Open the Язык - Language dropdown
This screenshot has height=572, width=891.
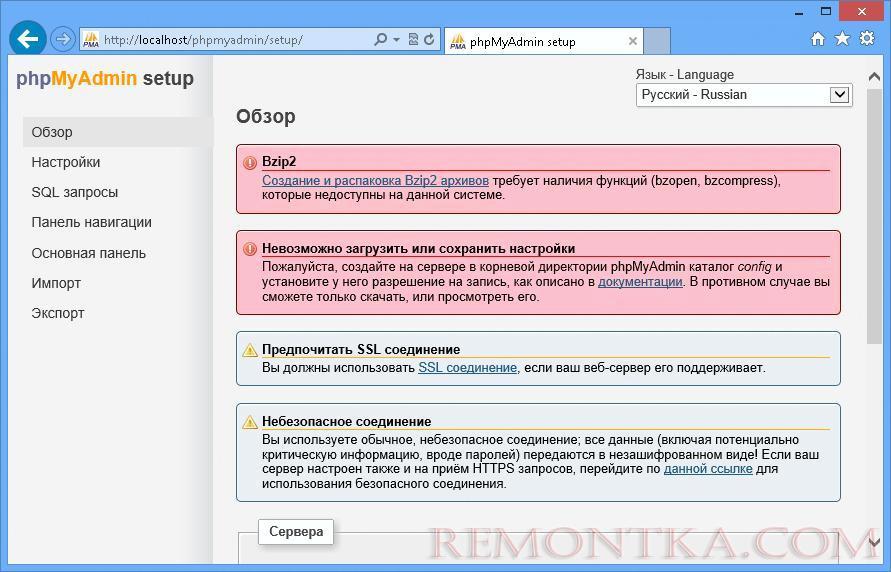click(744, 95)
